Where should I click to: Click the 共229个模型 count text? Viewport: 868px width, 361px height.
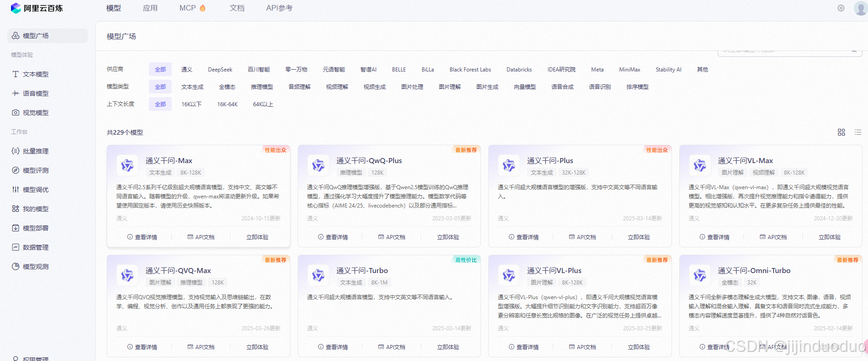125,132
